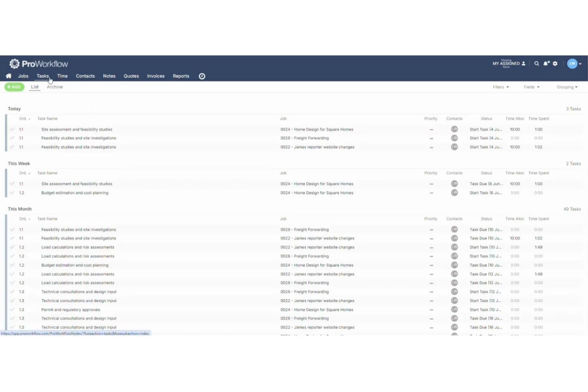
Task: Open the timer clock icon in the navbar
Action: (202, 76)
